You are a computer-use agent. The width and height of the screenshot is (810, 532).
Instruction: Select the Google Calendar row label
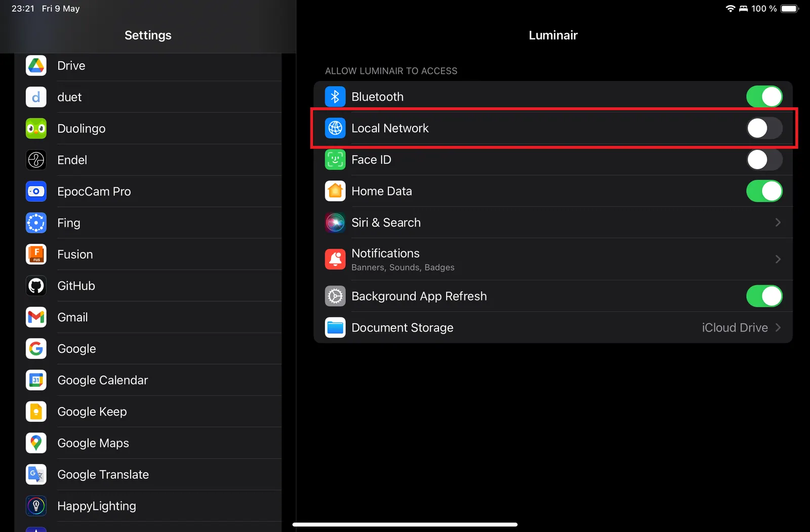coord(103,380)
